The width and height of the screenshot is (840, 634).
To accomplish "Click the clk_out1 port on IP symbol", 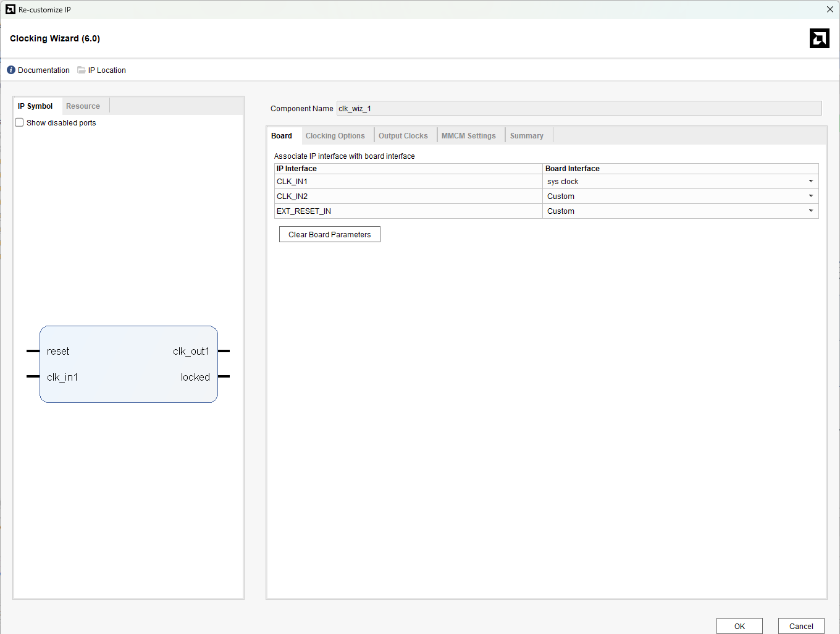I will [191, 352].
